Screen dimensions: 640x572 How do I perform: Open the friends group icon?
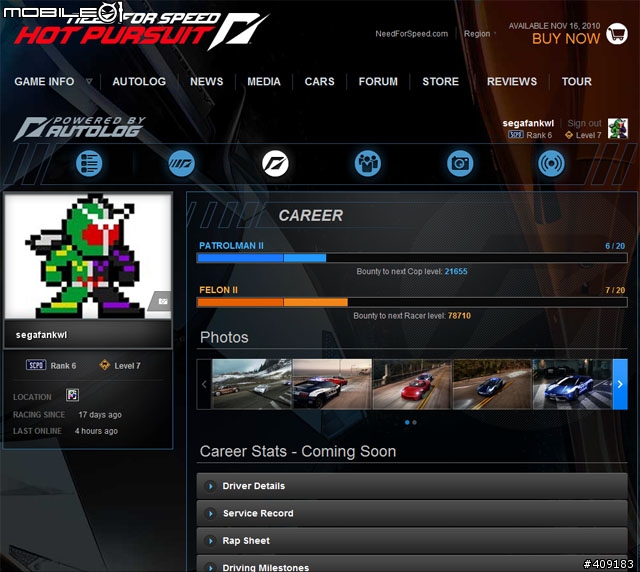tap(368, 163)
